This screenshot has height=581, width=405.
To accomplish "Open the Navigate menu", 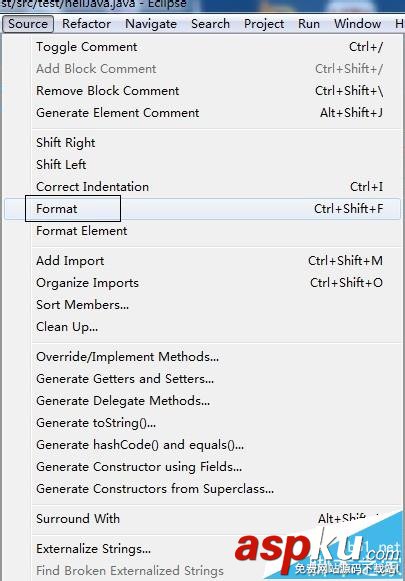I will [x=151, y=24].
